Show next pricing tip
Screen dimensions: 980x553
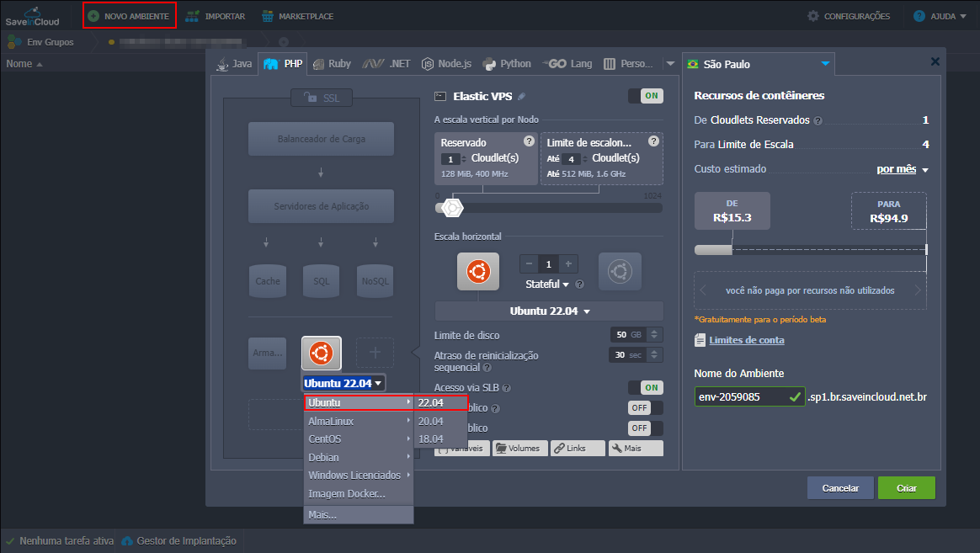[919, 290]
